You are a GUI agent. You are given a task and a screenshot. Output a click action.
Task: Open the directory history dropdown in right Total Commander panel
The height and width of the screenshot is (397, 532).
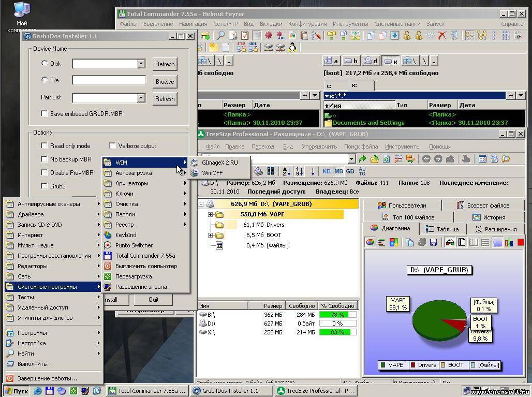click(521, 96)
